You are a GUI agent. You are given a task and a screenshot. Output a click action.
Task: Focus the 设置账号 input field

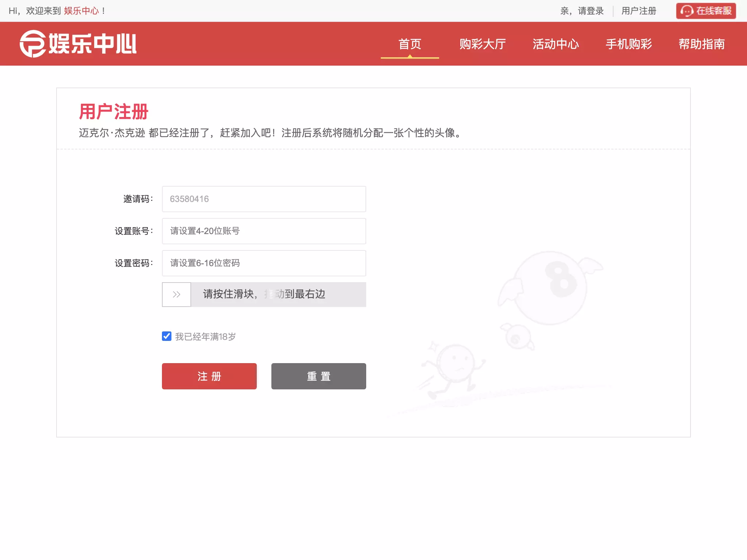[x=264, y=231]
